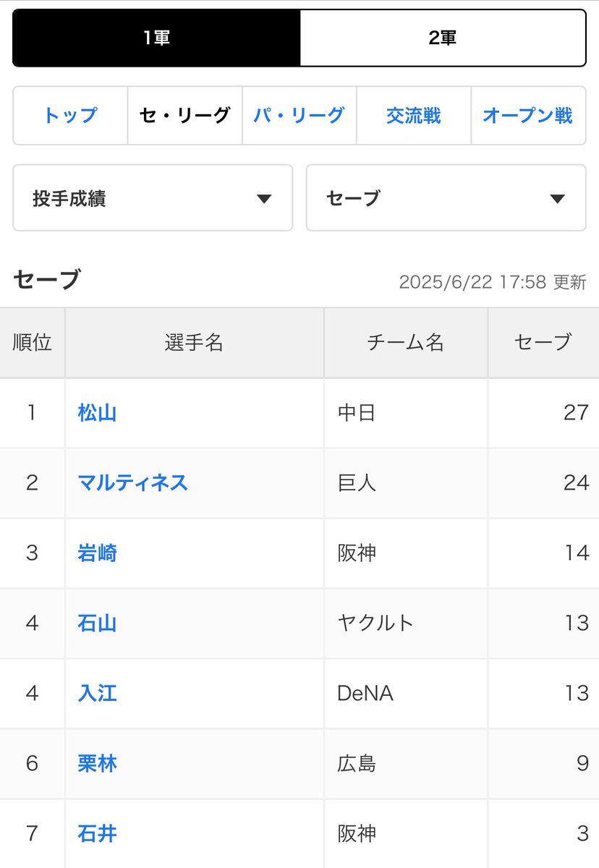Open player 岩崎 profile link
Image resolution: width=599 pixels, height=868 pixels.
click(97, 553)
